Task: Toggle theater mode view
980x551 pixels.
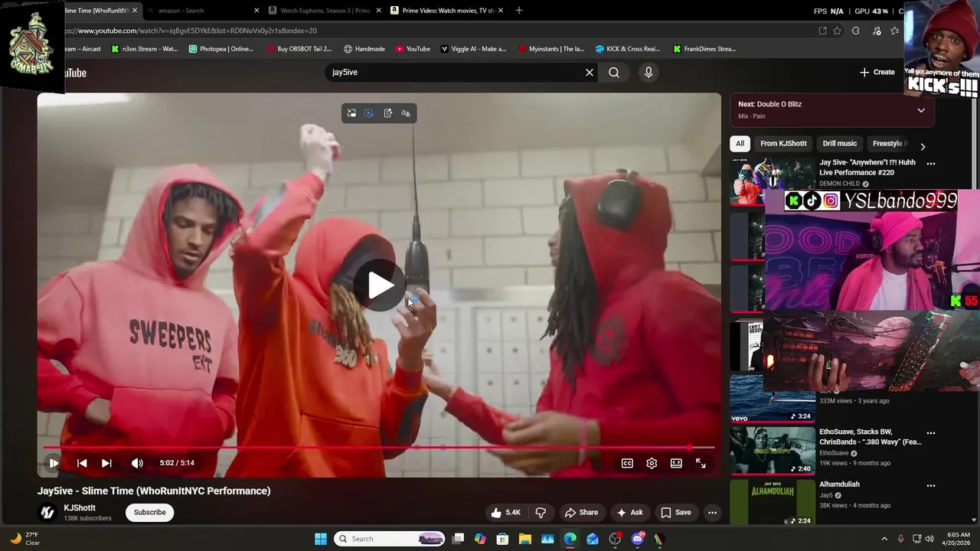Action: (676, 463)
